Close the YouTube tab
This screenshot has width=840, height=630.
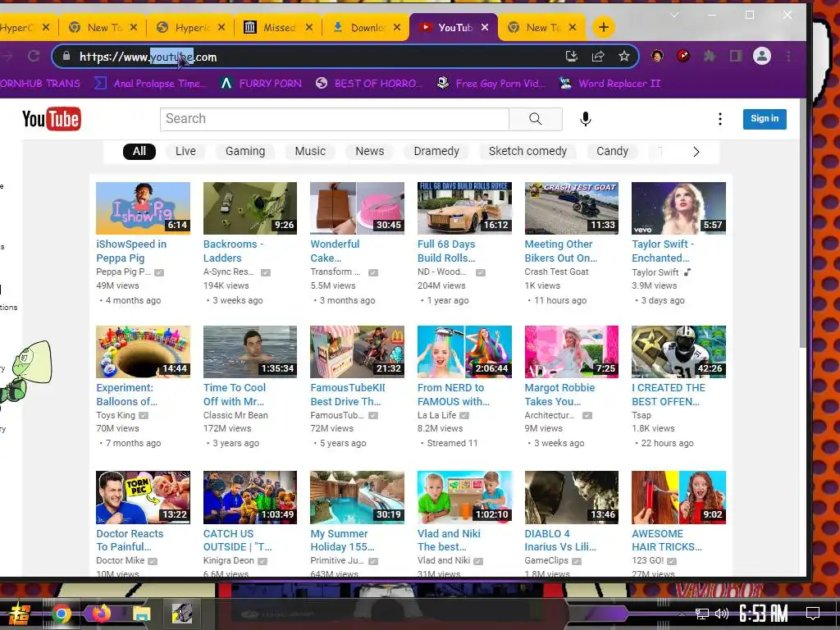click(x=484, y=27)
